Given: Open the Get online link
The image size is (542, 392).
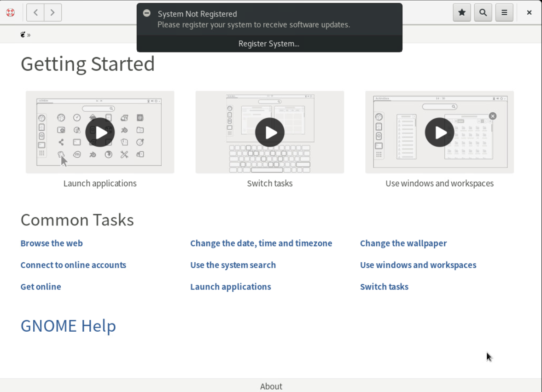Looking at the screenshot, I should coord(41,287).
